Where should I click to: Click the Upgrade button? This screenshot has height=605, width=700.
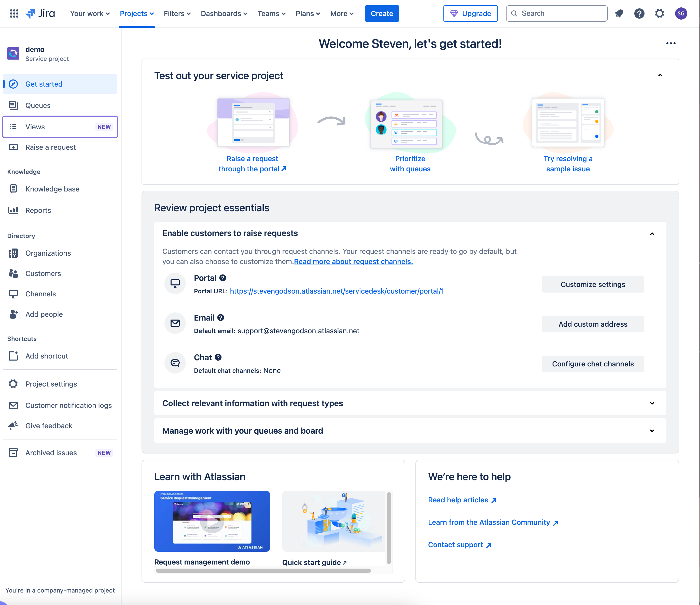[470, 13]
